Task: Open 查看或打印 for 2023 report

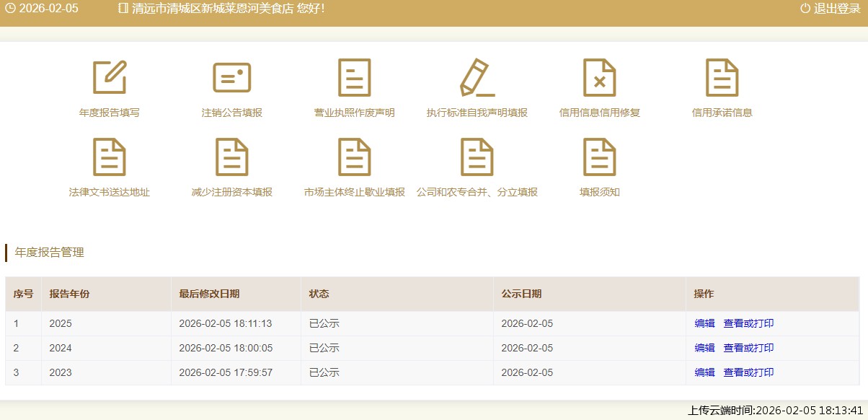Action: [748, 372]
